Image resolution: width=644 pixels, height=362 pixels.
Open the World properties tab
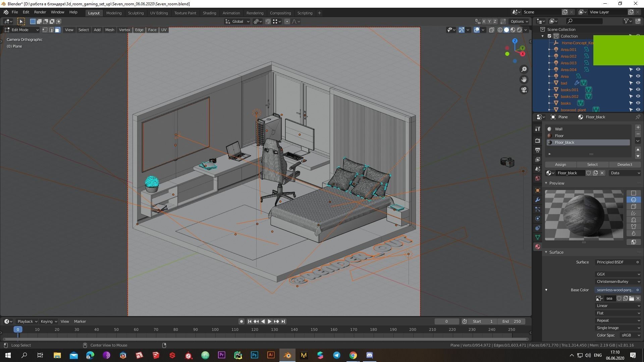pyautogui.click(x=538, y=178)
